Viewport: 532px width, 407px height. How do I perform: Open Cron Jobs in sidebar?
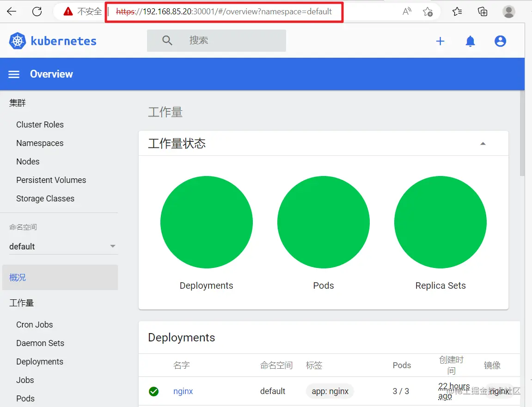35,325
